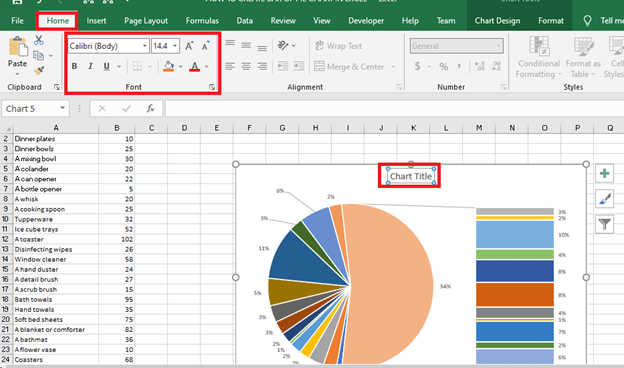
Task: Click the Insert Function fx icon
Action: [150, 108]
